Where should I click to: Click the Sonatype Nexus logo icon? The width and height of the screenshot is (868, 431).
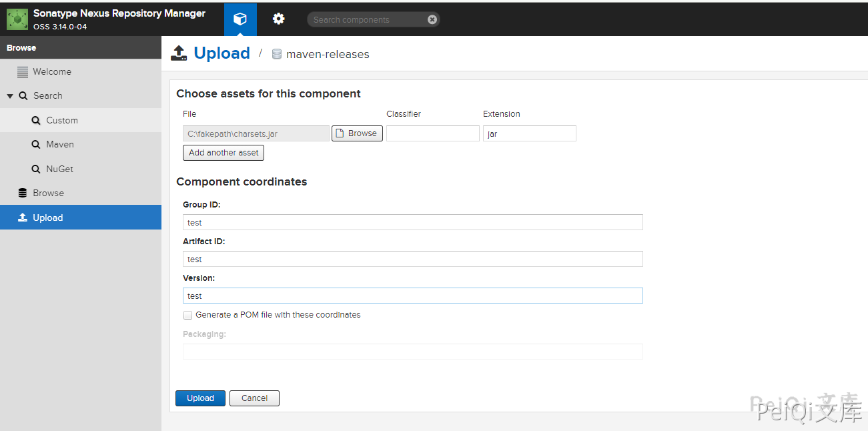tap(17, 19)
